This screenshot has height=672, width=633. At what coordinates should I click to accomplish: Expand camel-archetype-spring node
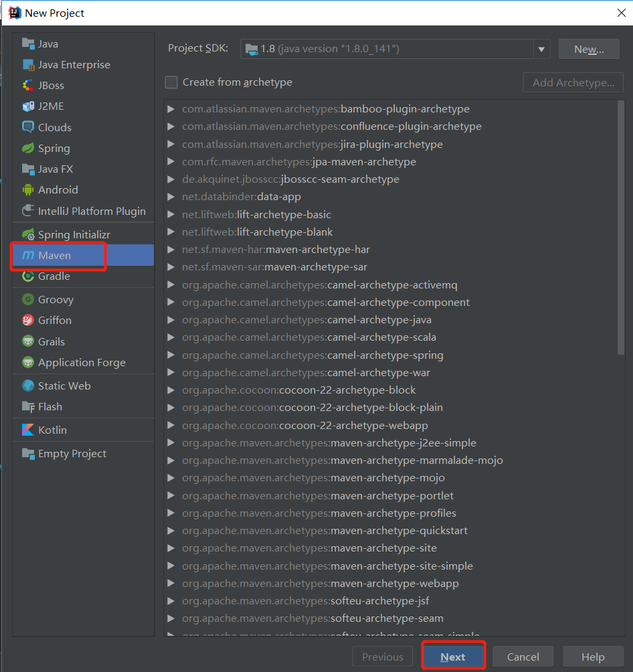tap(171, 355)
